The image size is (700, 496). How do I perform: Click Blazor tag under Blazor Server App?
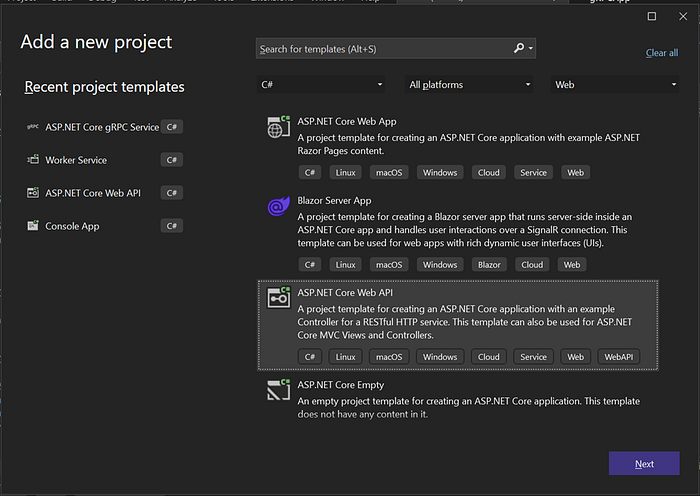tap(489, 265)
